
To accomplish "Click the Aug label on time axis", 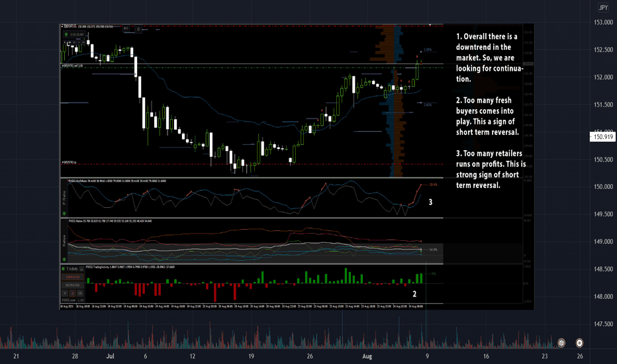I will [x=367, y=356].
